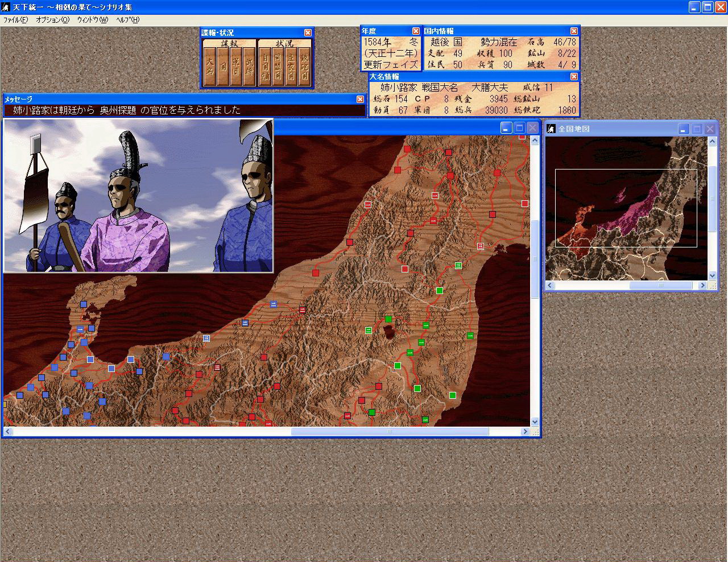The height and width of the screenshot is (562, 728).
Task: Click the app icon in the title bar
Action: [x=6, y=7]
